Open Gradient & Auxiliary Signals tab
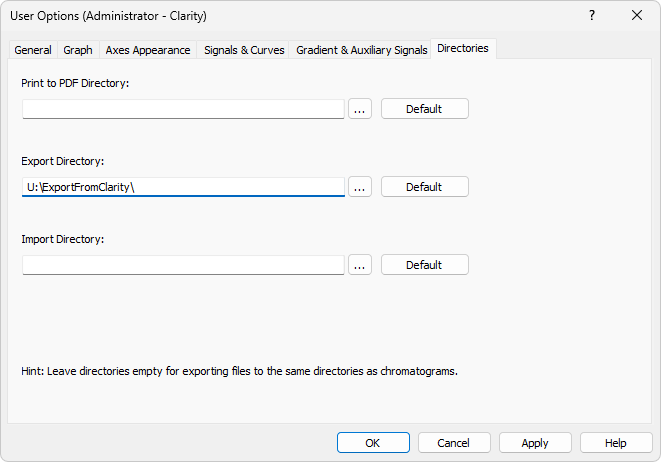Viewport: 661px width, 462px height. tap(361, 50)
